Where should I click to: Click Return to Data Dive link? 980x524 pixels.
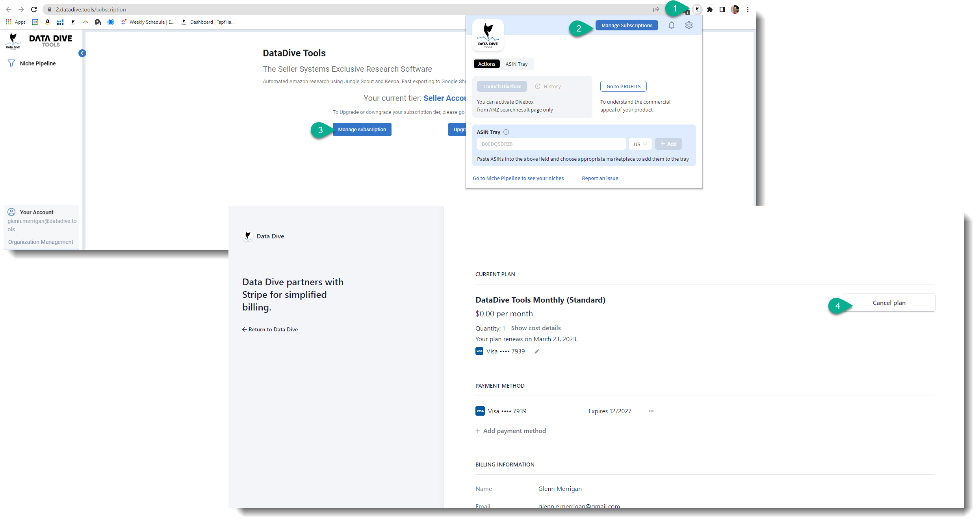pyautogui.click(x=270, y=329)
